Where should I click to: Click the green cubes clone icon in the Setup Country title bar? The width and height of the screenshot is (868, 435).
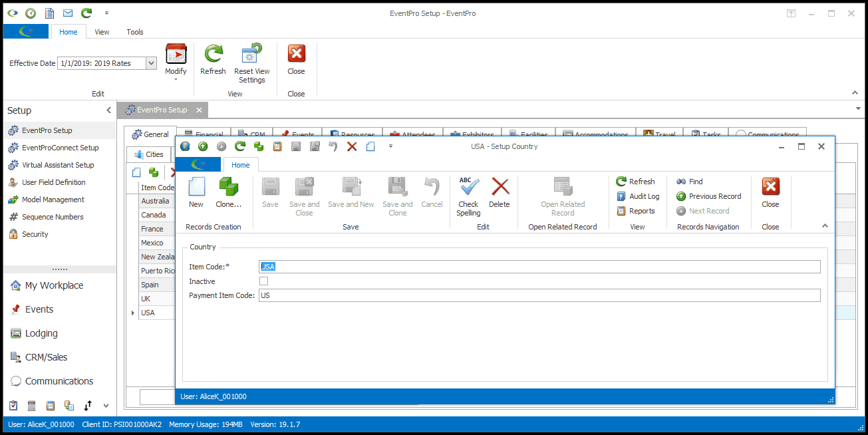[x=259, y=146]
